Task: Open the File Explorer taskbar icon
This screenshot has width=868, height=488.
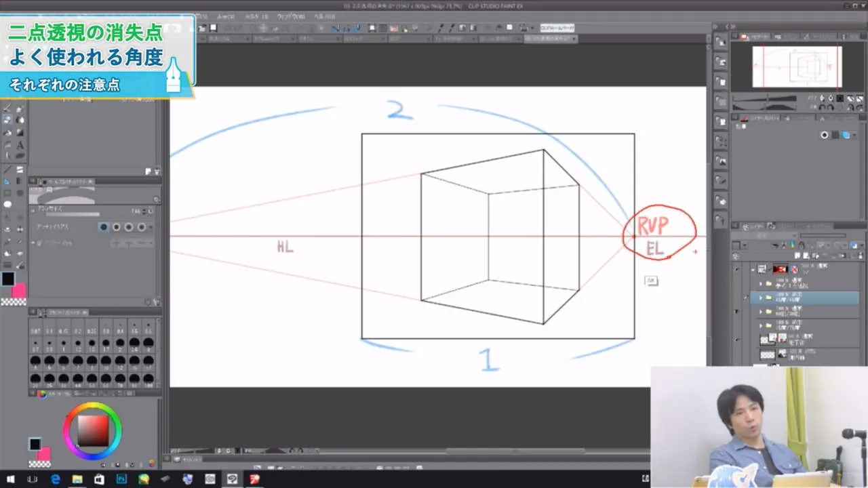Action: [77, 479]
